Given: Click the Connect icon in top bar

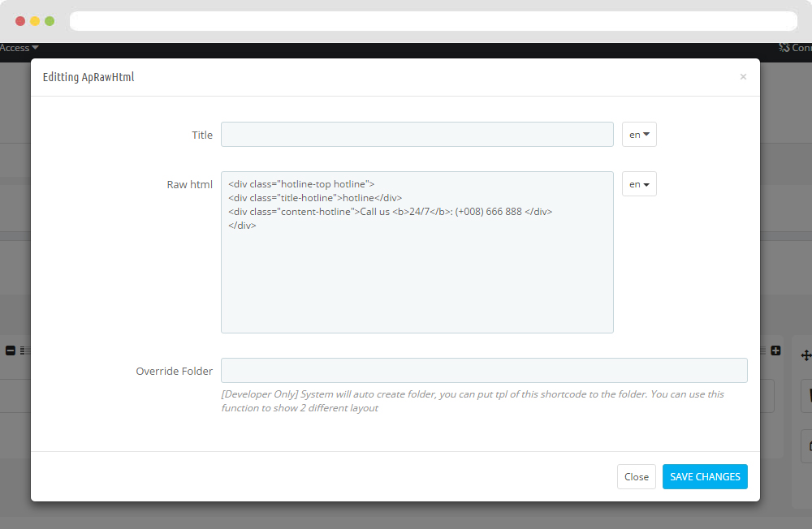Looking at the screenshot, I should click(784, 48).
